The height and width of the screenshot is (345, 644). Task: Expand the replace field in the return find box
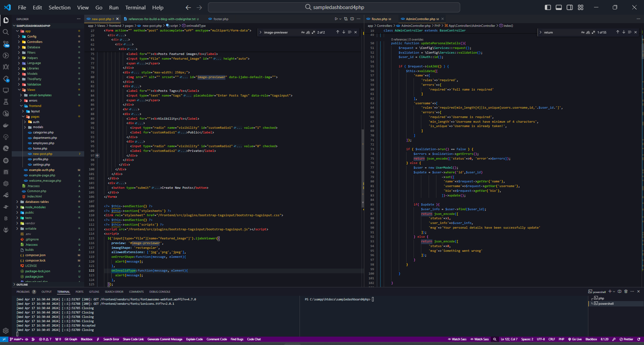540,32
